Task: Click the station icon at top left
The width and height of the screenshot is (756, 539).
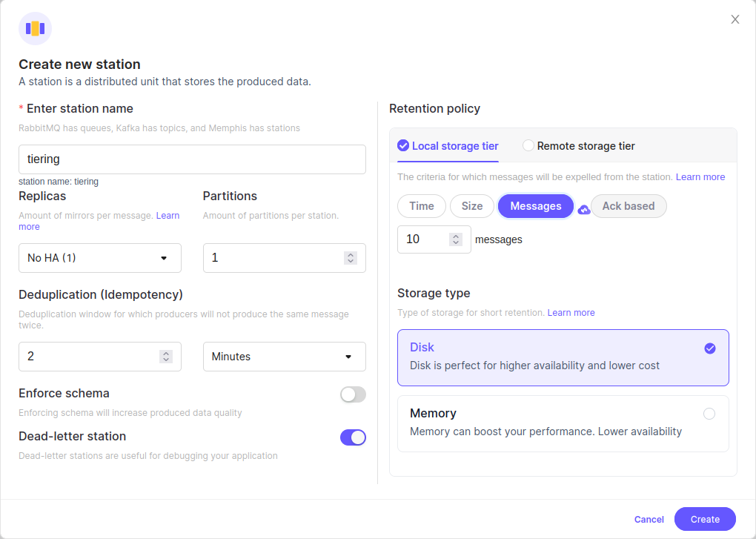Action: [35, 28]
